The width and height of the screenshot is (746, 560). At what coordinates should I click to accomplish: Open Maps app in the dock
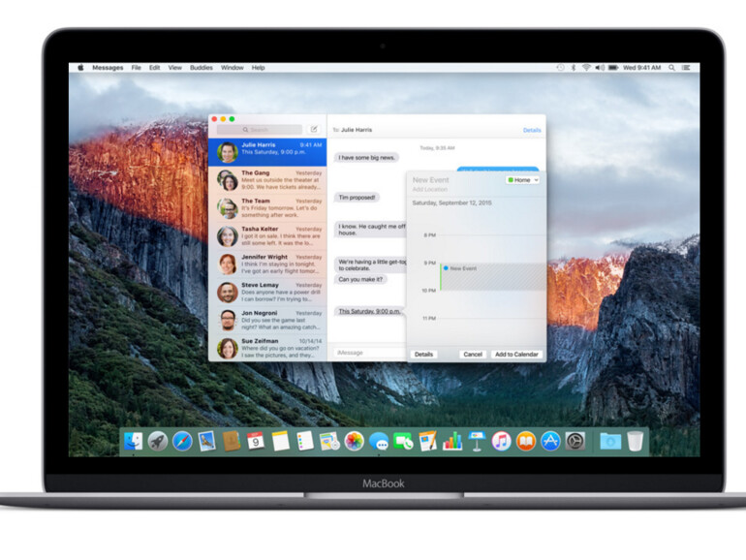tap(329, 441)
